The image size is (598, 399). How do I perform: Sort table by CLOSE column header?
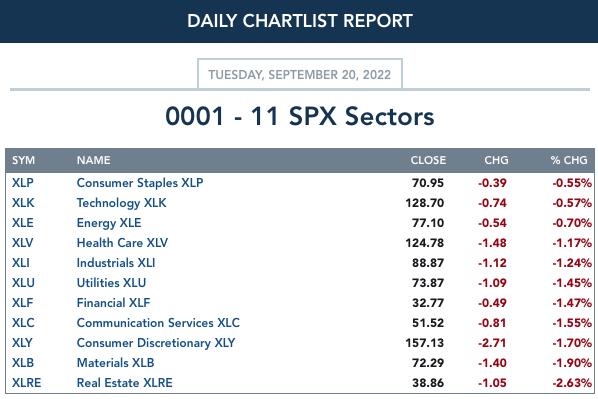(x=428, y=160)
